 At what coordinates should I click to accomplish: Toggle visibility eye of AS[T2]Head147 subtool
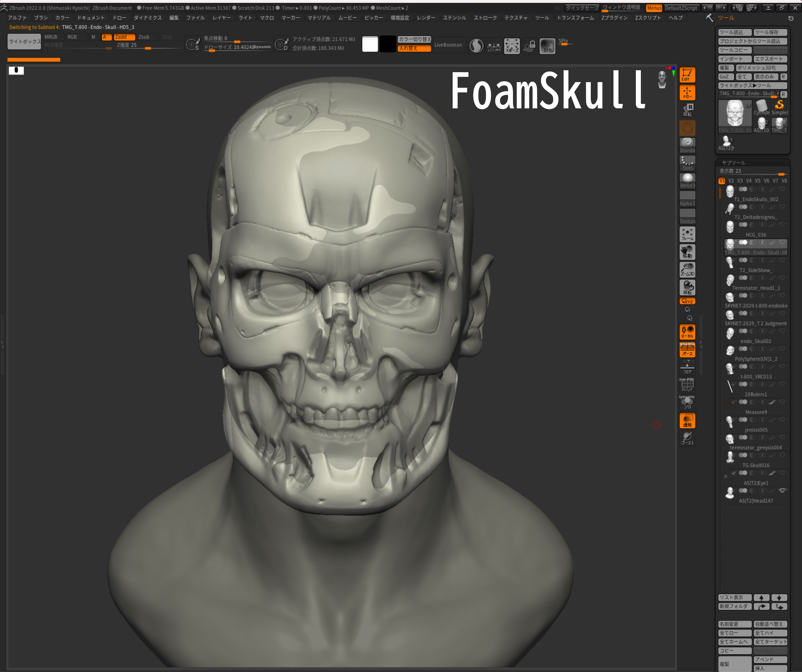pos(782,490)
